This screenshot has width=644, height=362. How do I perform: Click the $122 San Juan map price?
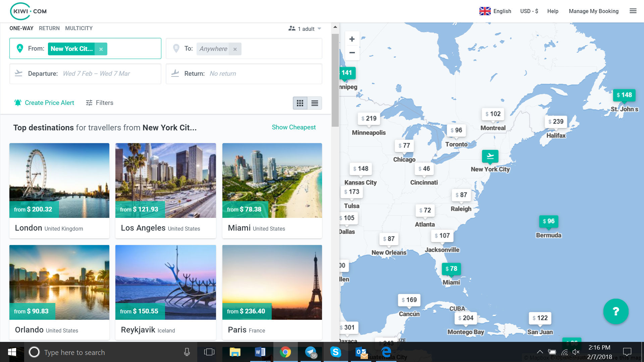click(x=540, y=318)
